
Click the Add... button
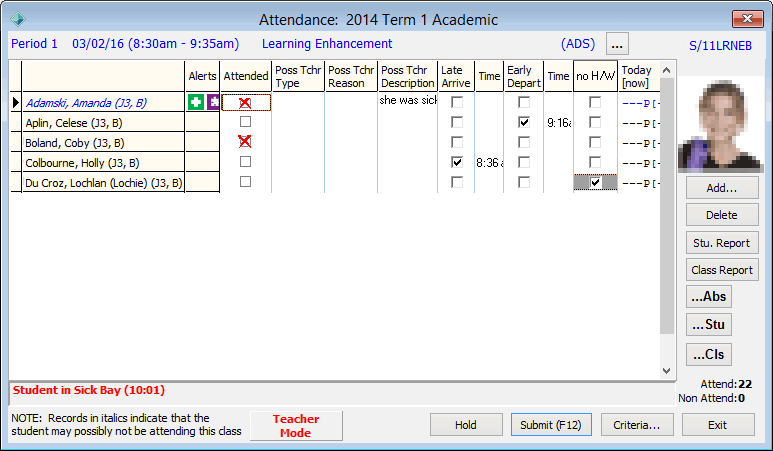722,188
